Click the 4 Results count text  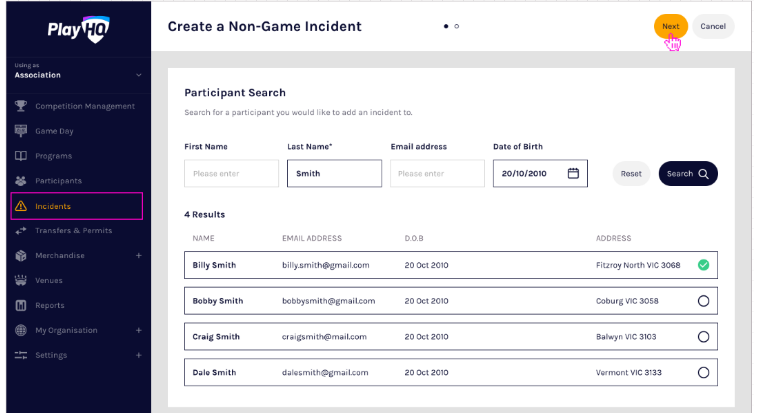[x=205, y=214]
